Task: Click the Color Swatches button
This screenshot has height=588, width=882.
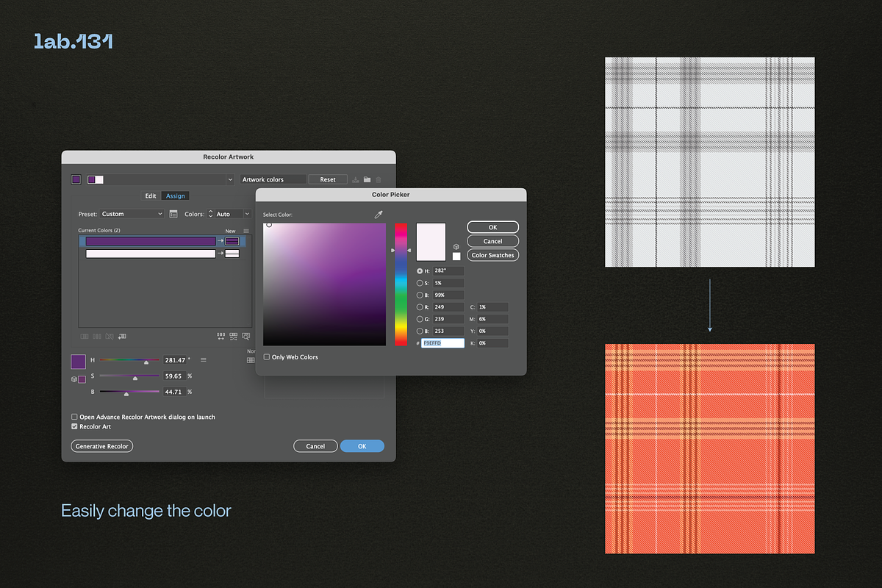Action: [x=492, y=255]
